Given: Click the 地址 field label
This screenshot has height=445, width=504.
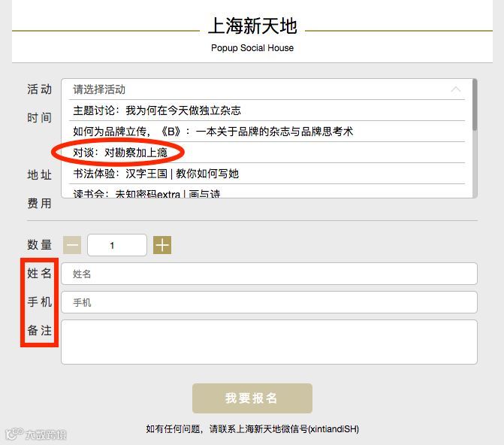Looking at the screenshot, I should 39,174.
